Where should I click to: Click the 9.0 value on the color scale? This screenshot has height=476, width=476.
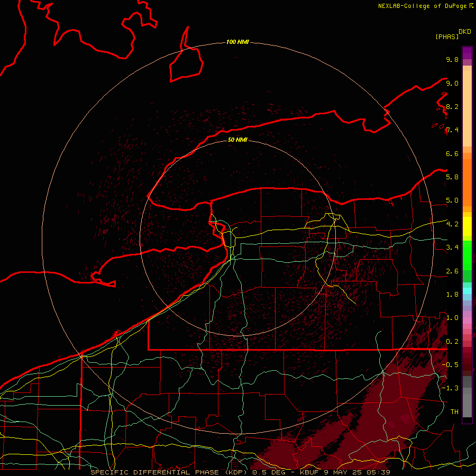point(452,83)
